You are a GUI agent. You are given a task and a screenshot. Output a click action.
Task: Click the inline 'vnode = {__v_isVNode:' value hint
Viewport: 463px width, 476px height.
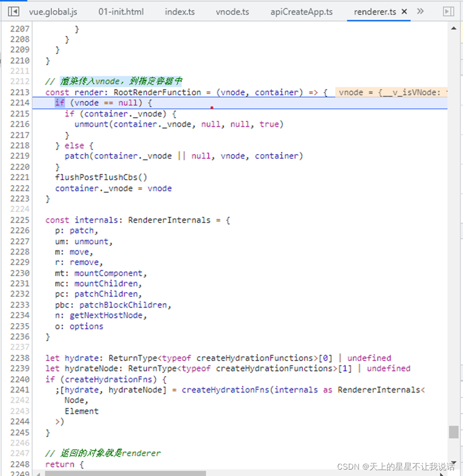pyautogui.click(x=391, y=93)
